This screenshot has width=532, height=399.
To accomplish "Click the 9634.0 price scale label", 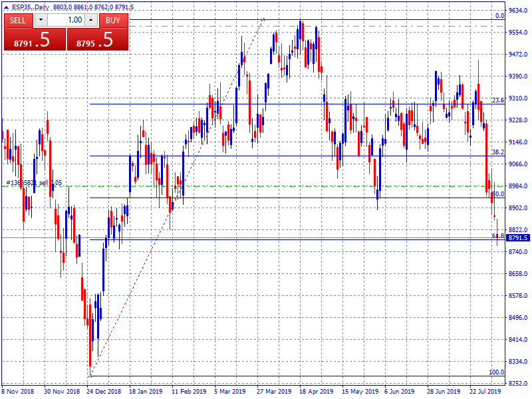I will (517, 11).
